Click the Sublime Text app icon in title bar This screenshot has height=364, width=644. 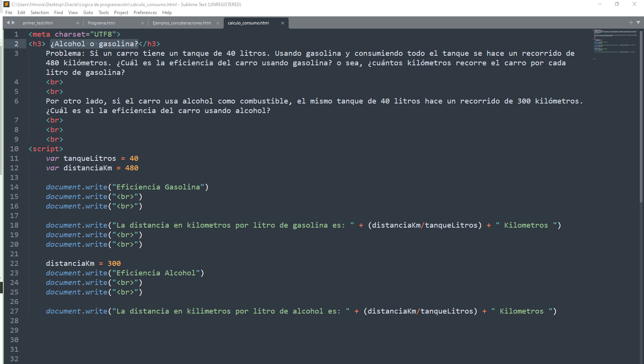click(x=6, y=4)
